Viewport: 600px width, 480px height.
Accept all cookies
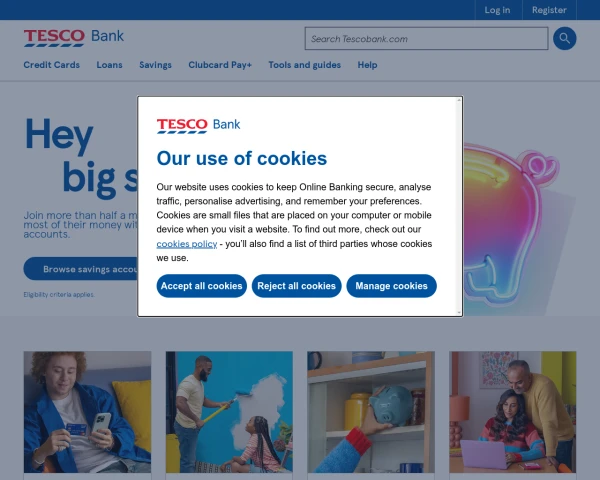(202, 286)
